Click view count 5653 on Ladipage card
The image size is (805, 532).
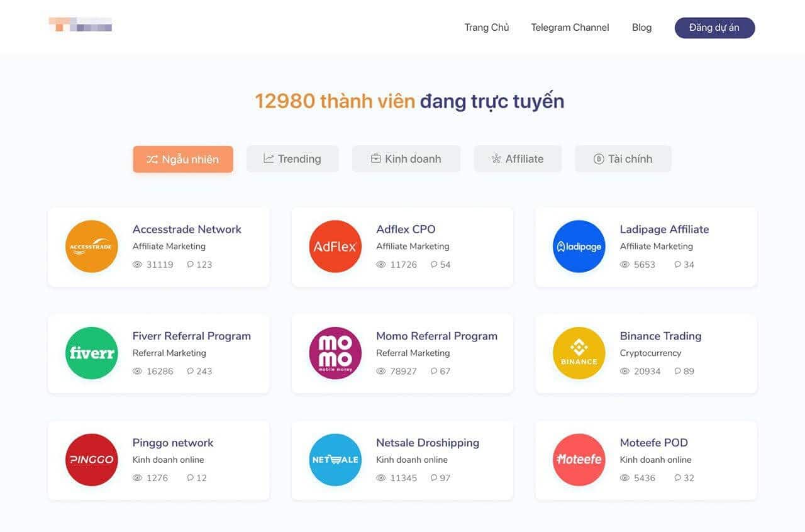coord(645,265)
